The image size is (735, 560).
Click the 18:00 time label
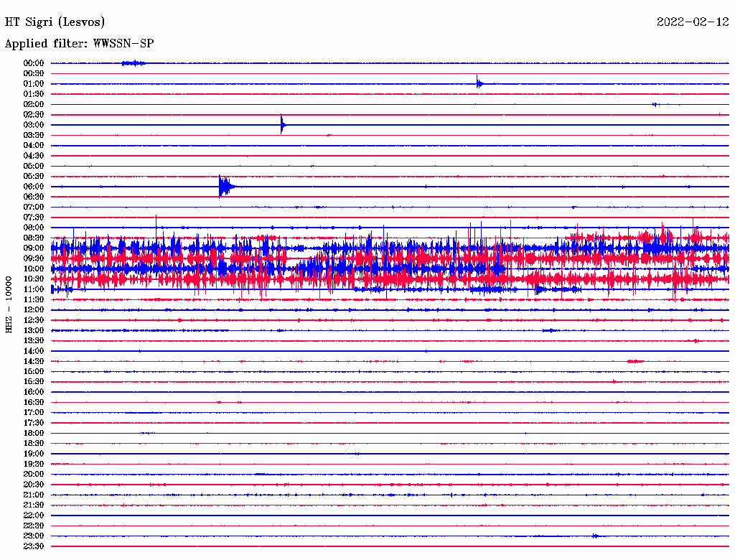34,434
